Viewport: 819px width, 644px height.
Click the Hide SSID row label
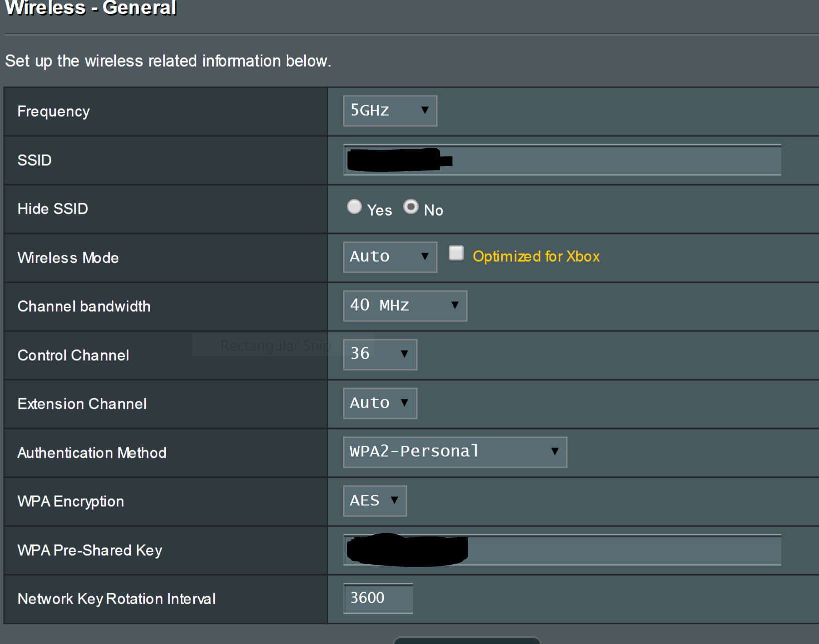click(x=53, y=209)
